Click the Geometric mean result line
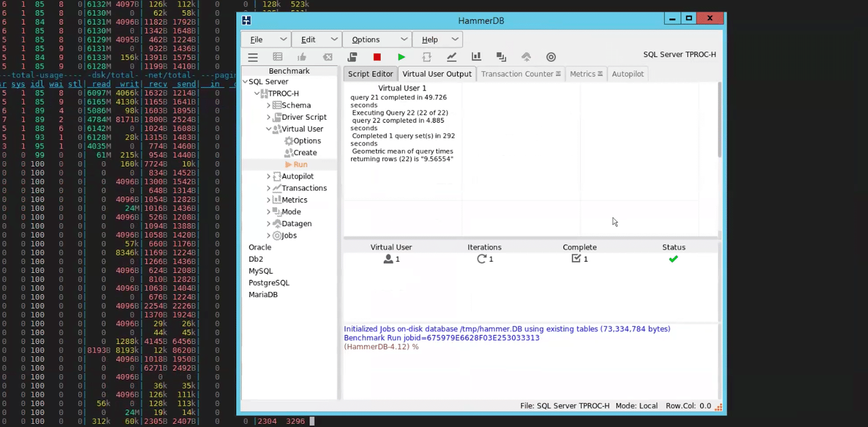Image resolution: width=868 pixels, height=427 pixels. click(403, 155)
